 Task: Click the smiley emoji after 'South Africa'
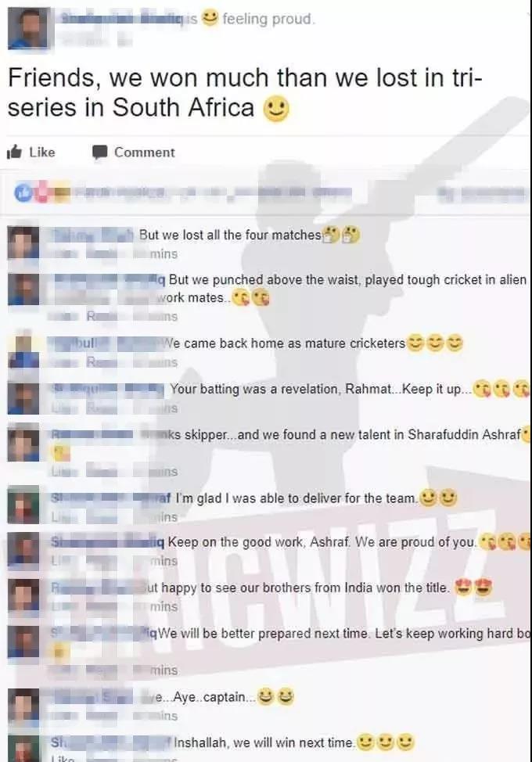click(x=276, y=109)
